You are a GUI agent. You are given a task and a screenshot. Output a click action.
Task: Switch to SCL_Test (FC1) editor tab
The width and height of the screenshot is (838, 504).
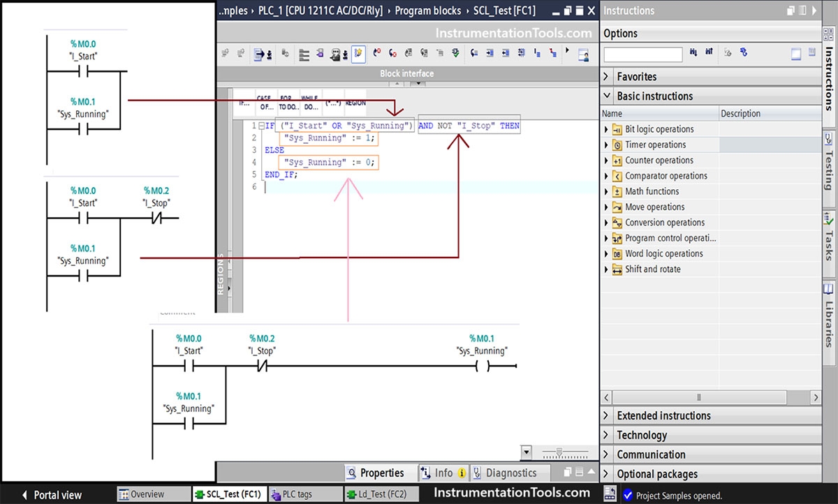(229, 494)
